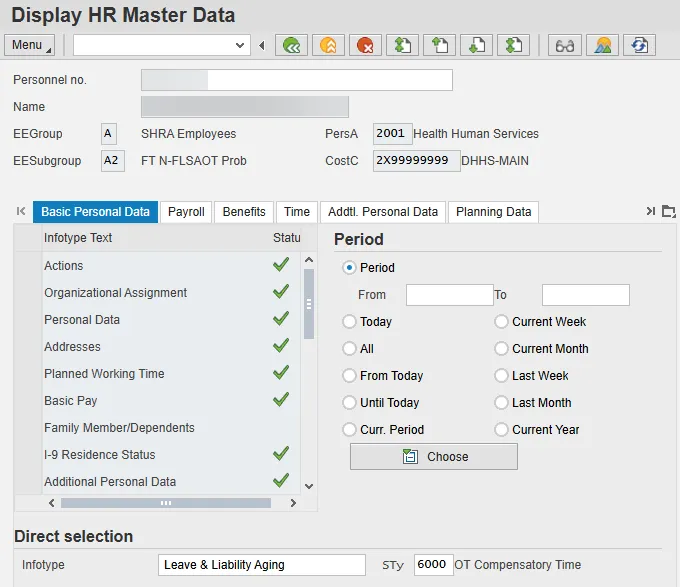Select the Basic Pay infotype row
680x587 pixels.
click(71, 401)
